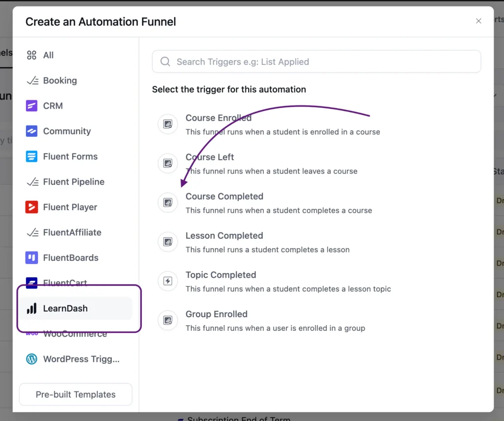Open the Pre-built Templates button
Screen dimensions: 504x421
coord(75,394)
